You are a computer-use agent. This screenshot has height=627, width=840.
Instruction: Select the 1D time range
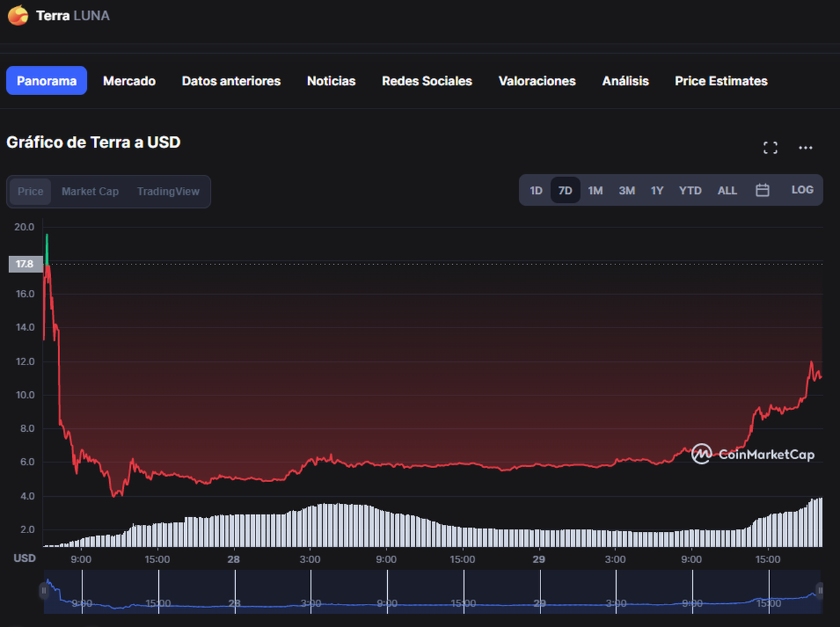coord(535,190)
